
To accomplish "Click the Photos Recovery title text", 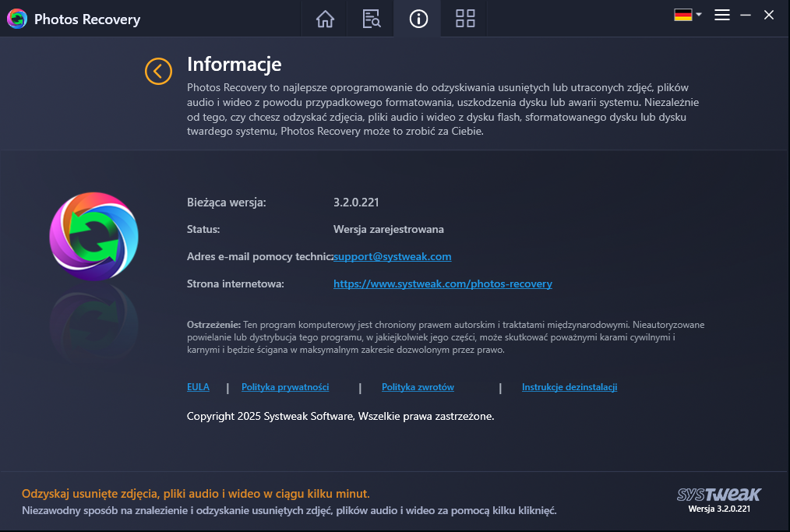I will [87, 19].
